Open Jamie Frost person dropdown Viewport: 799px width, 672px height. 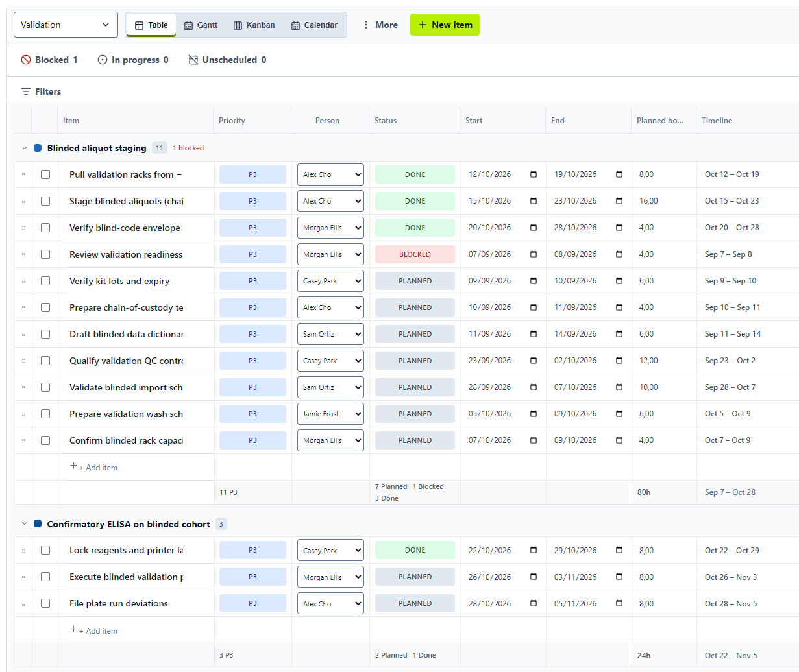coord(330,414)
